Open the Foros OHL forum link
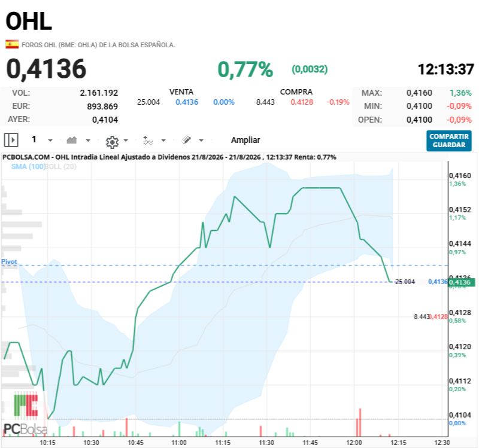The height and width of the screenshot is (448, 479). tap(98, 45)
